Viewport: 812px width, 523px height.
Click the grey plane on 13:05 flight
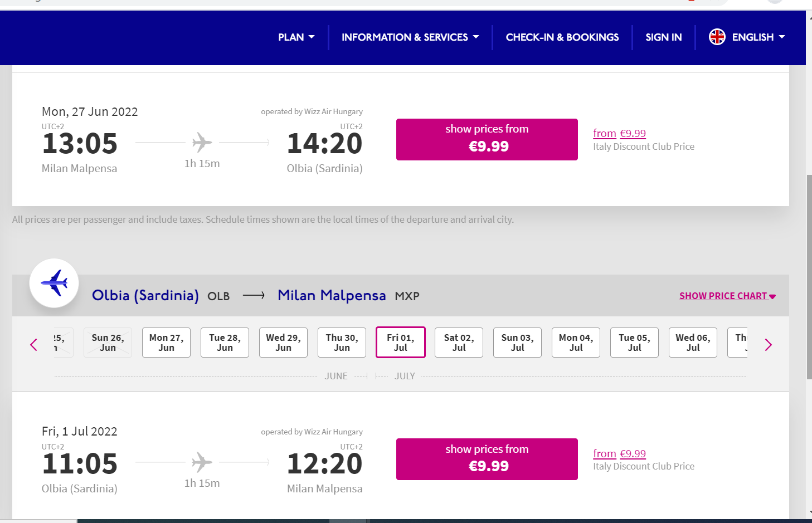coord(202,143)
